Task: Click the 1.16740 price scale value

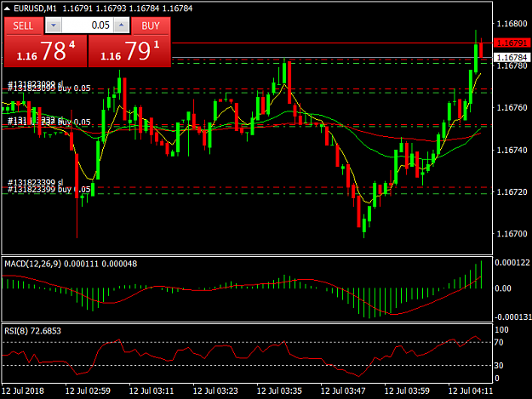Action: coord(512,150)
